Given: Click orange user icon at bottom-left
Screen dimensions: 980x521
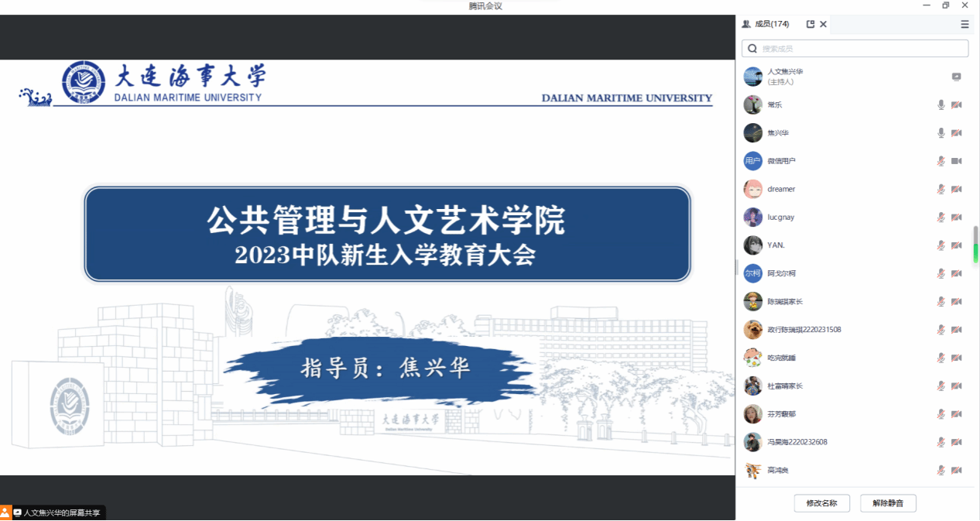Looking at the screenshot, I should (x=5, y=512).
